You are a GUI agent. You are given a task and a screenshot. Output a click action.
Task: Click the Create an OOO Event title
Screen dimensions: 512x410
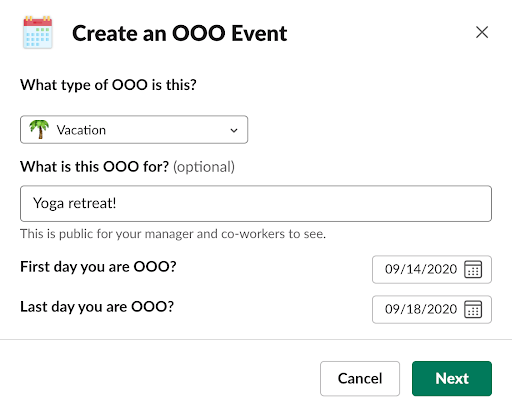coord(179,33)
